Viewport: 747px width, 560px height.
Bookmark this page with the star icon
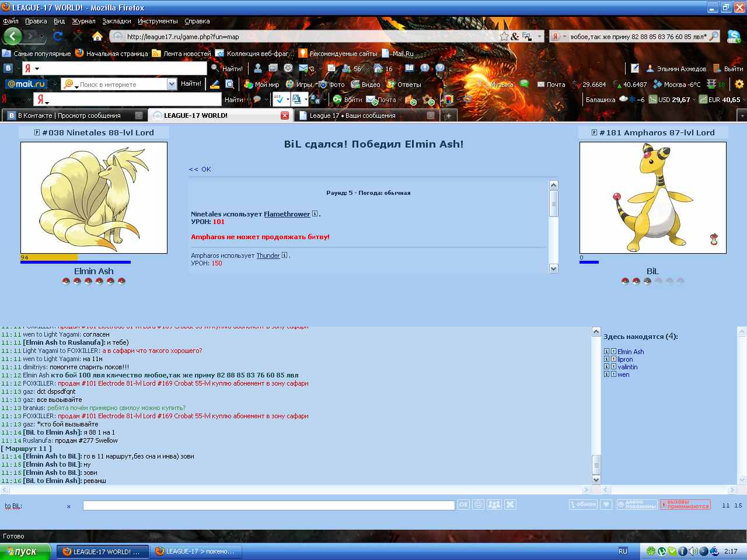(x=504, y=36)
